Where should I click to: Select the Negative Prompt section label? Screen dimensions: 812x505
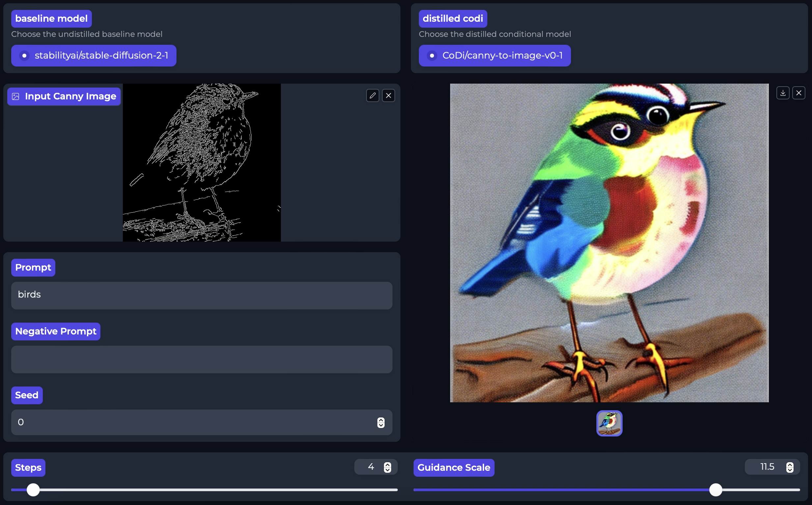(55, 331)
